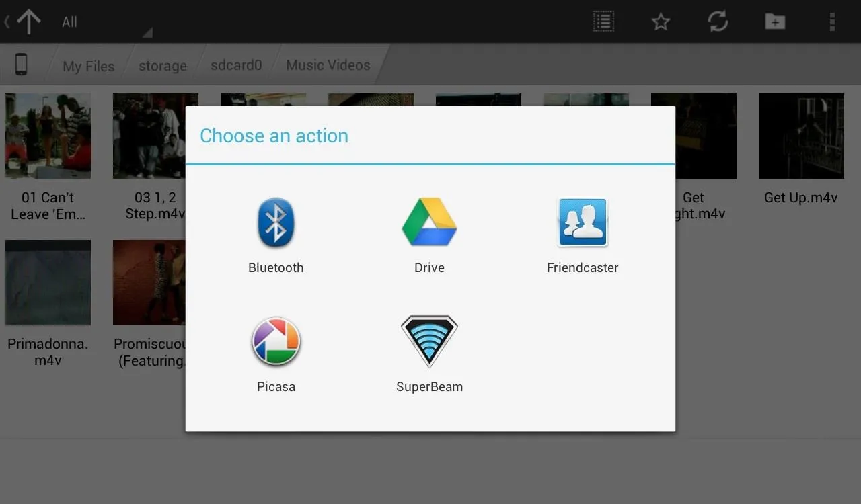Toggle list view mode icon
This screenshot has height=504, width=861.
tap(603, 22)
